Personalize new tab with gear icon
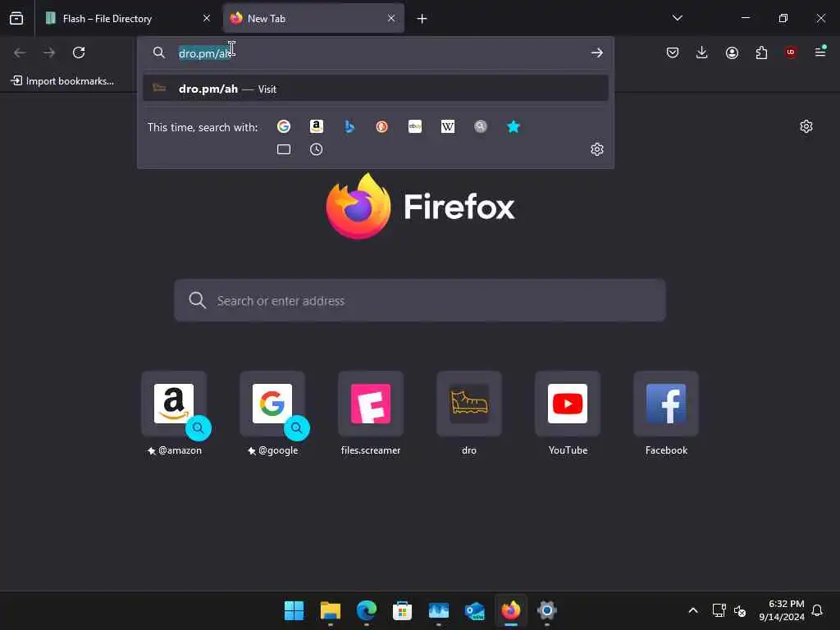 pyautogui.click(x=806, y=126)
